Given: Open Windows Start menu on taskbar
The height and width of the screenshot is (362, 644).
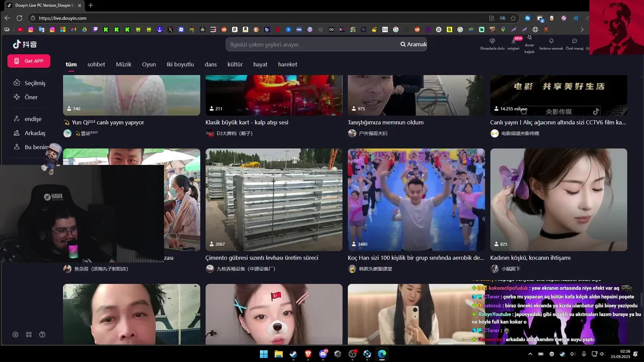Looking at the screenshot, I should 264,354.
